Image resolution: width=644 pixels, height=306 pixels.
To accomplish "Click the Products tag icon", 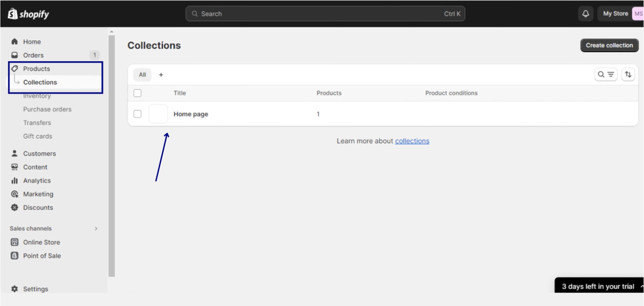I will pyautogui.click(x=14, y=68).
